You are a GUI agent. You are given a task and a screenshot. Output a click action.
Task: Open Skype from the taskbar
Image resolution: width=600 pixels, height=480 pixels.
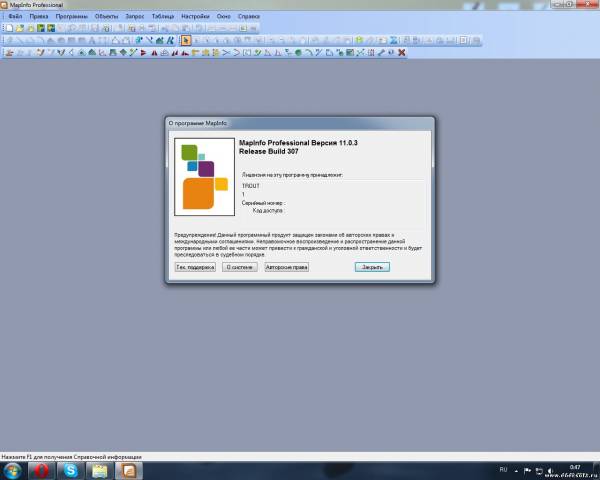[71, 471]
